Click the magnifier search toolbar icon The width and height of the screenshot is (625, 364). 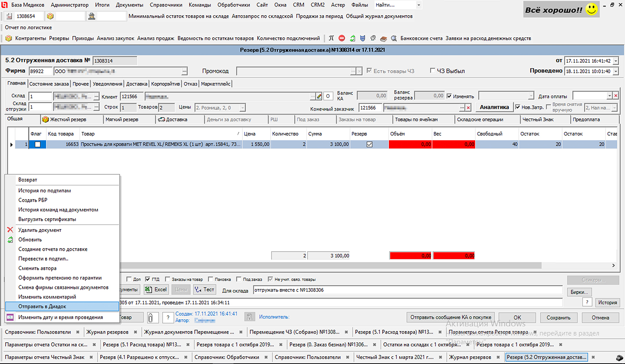[x=394, y=38]
